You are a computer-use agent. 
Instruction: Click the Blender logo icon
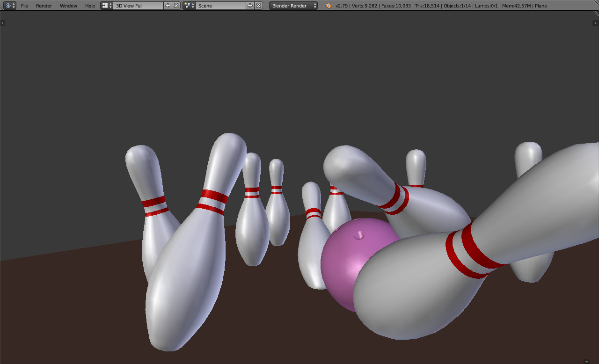tap(328, 6)
